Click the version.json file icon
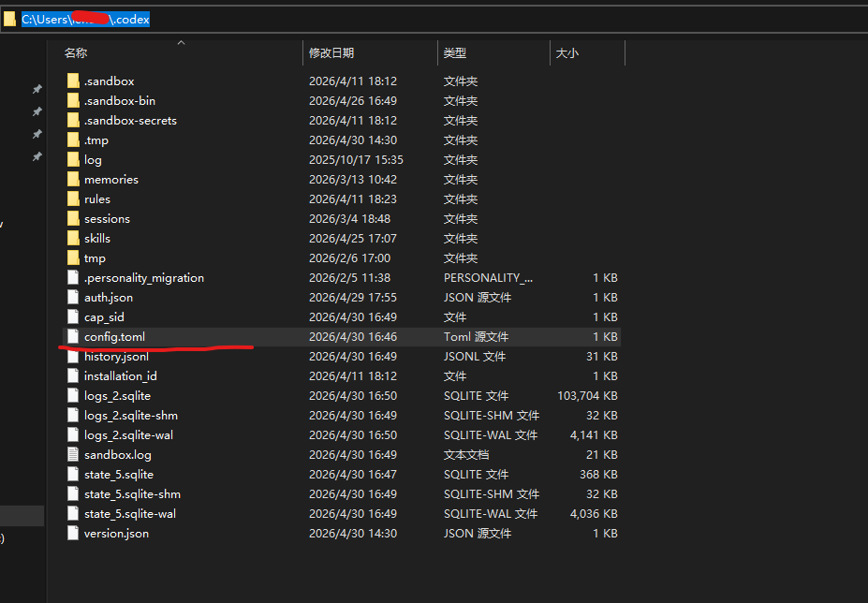 [73, 533]
